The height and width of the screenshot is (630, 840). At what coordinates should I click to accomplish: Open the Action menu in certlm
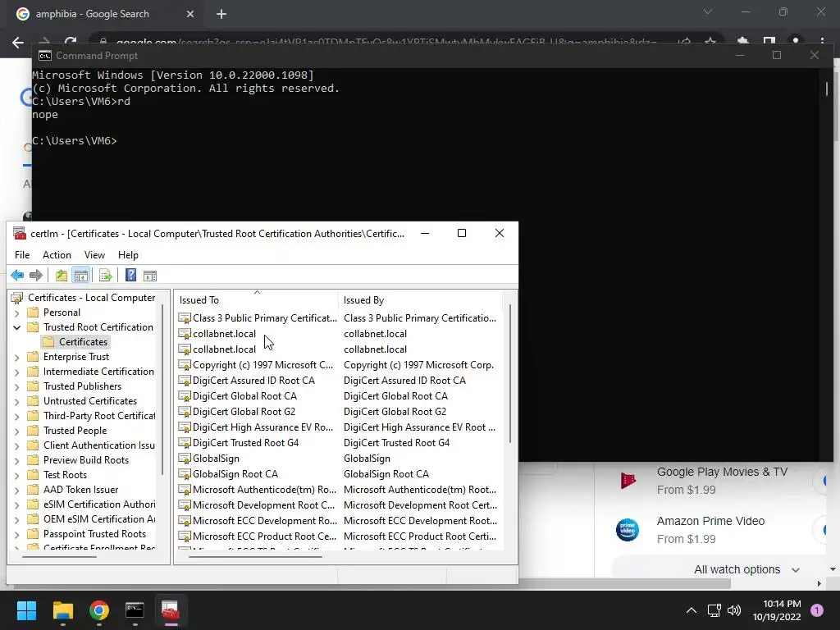(x=57, y=255)
